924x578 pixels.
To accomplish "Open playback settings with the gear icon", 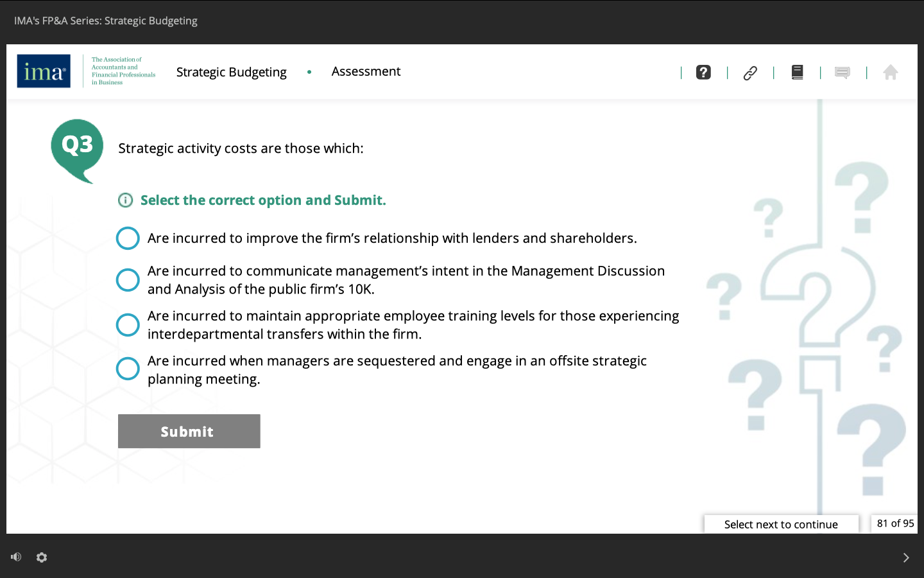I will pos(41,557).
